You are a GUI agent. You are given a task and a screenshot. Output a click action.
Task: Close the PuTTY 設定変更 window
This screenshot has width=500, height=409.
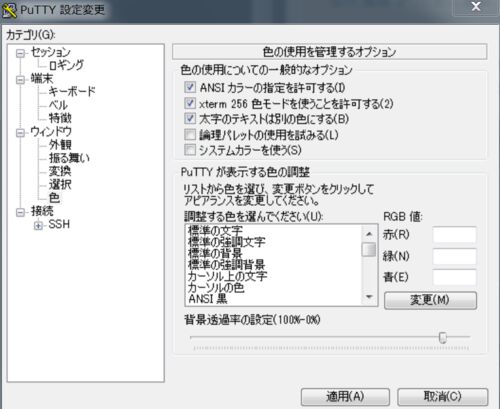click(x=476, y=7)
